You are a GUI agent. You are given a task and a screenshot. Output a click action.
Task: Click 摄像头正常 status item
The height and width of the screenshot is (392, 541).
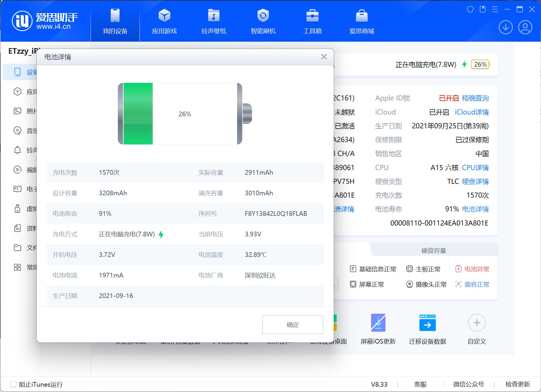point(426,284)
